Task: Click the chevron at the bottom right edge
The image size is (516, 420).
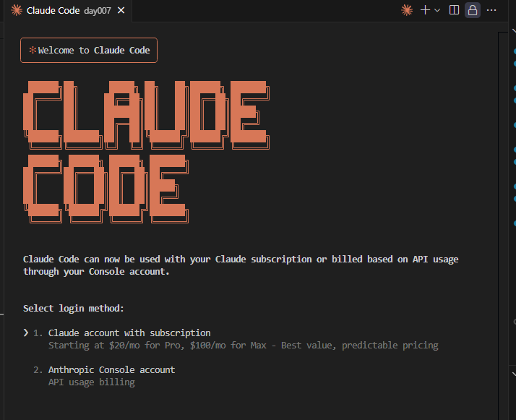Action: 514,374
